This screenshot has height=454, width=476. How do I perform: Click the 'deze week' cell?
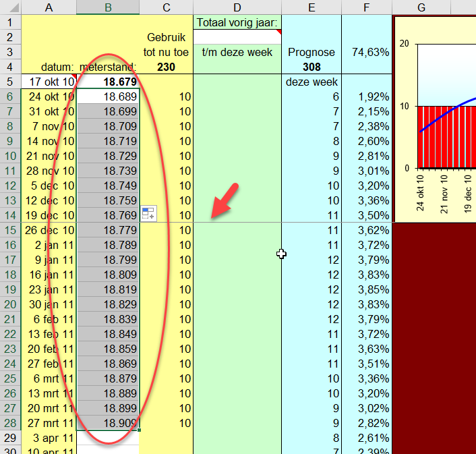pos(311,82)
